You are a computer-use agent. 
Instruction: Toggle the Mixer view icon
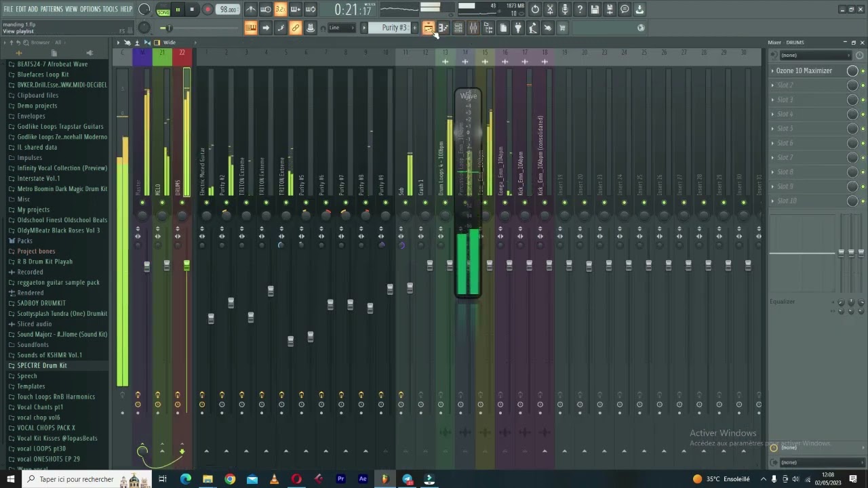click(x=473, y=28)
